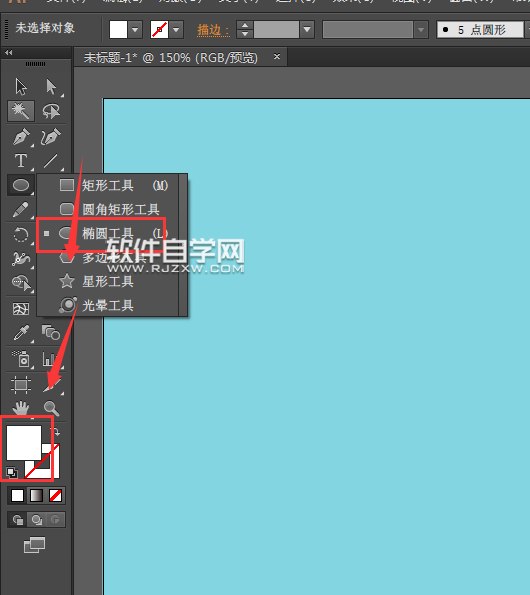Expand the stroke weight dropdown
530x595 pixels.
pos(307,30)
